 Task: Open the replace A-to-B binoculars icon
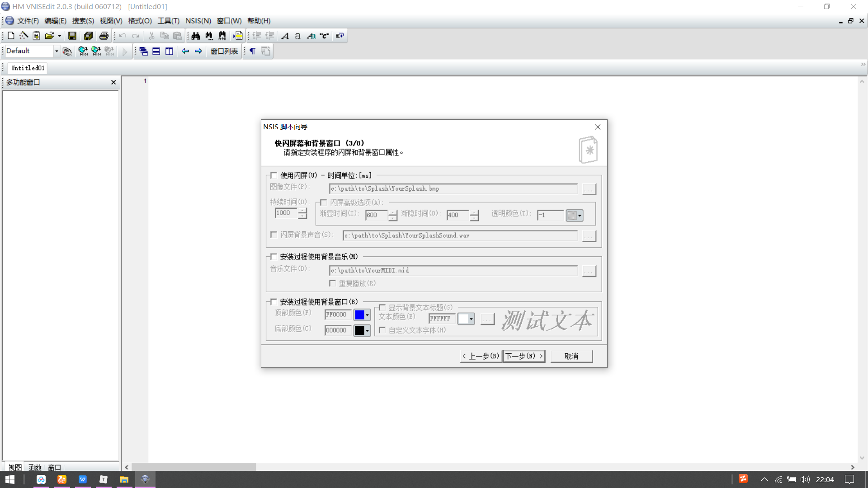(x=222, y=36)
